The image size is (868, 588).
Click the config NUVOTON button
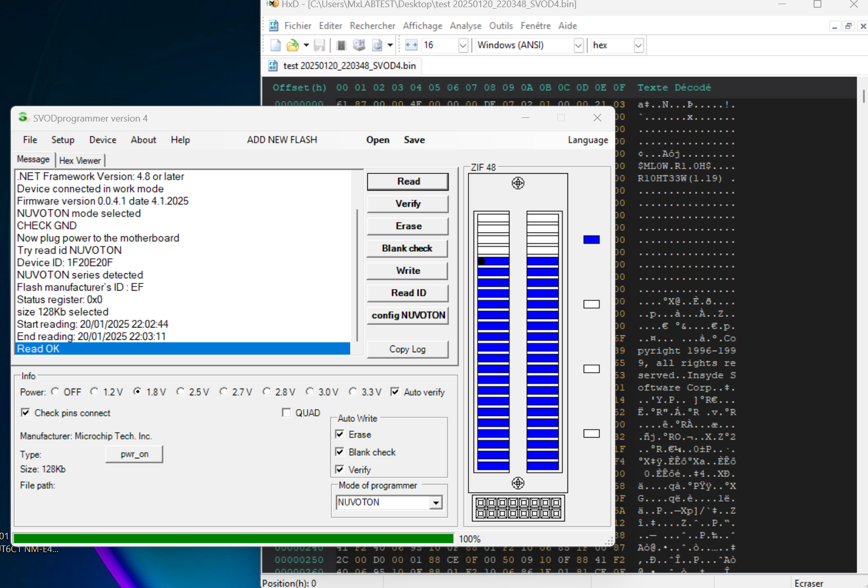pyautogui.click(x=408, y=315)
